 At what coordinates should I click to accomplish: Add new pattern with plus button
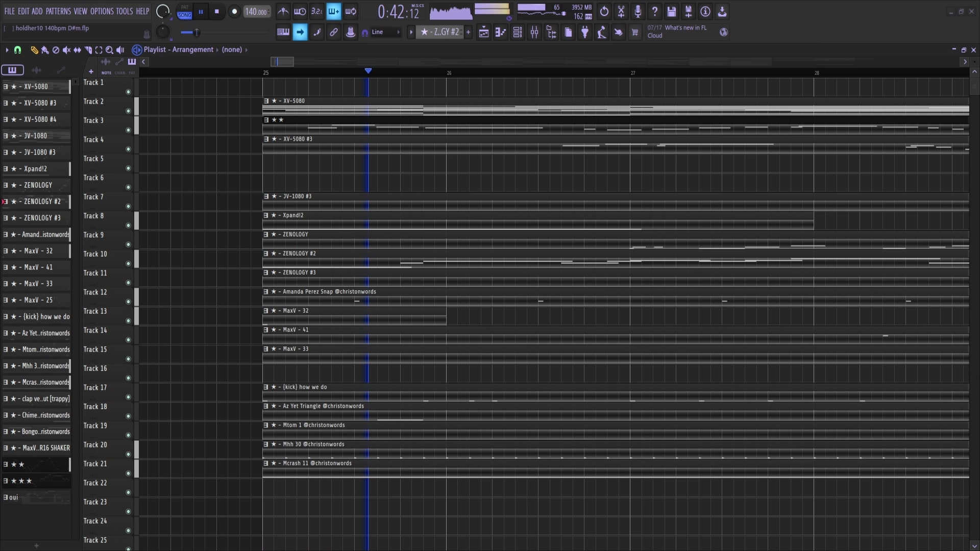coord(468,32)
